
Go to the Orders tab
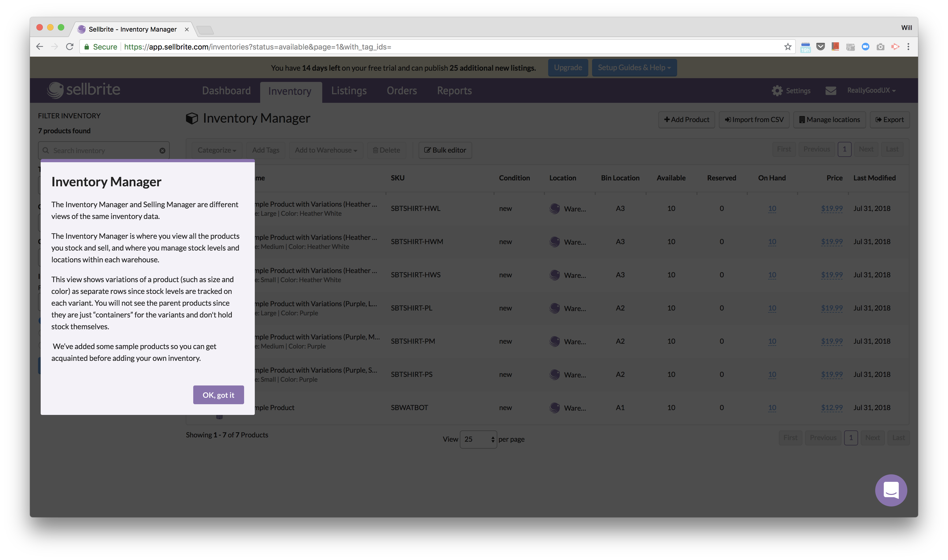pos(401,90)
